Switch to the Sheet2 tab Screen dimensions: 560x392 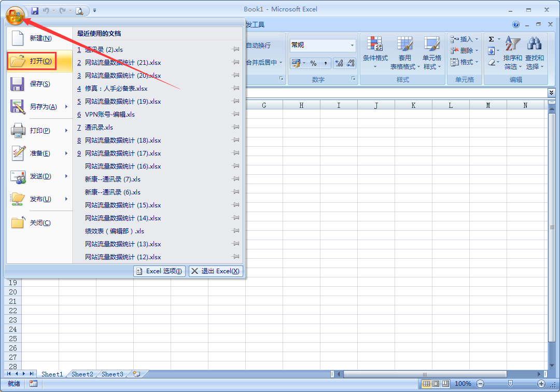click(x=82, y=374)
